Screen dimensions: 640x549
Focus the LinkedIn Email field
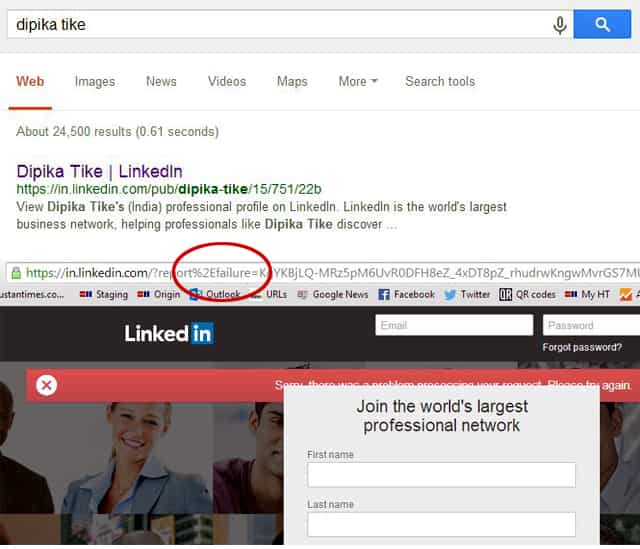pyautogui.click(x=454, y=325)
